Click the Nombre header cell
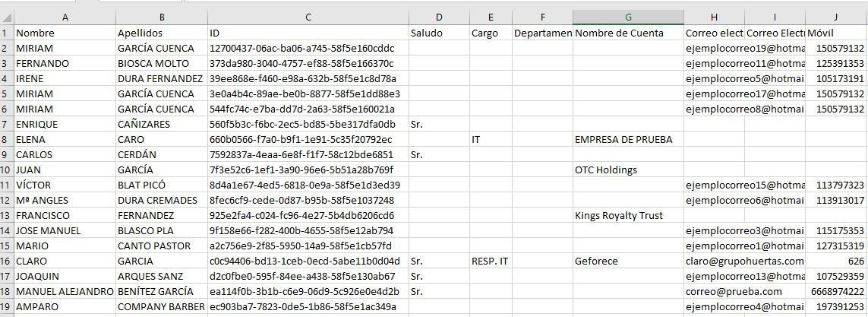Image resolution: width=868 pixels, height=317 pixels. (65, 33)
